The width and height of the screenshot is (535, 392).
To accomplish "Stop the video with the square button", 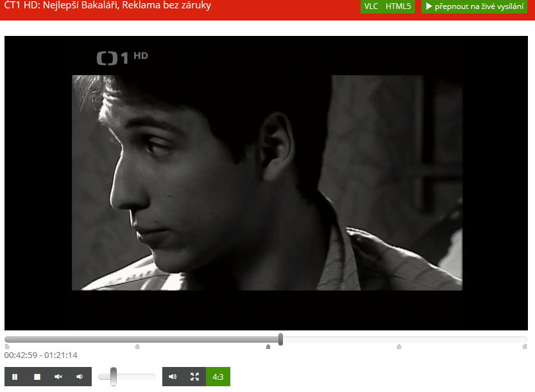I will point(37,377).
